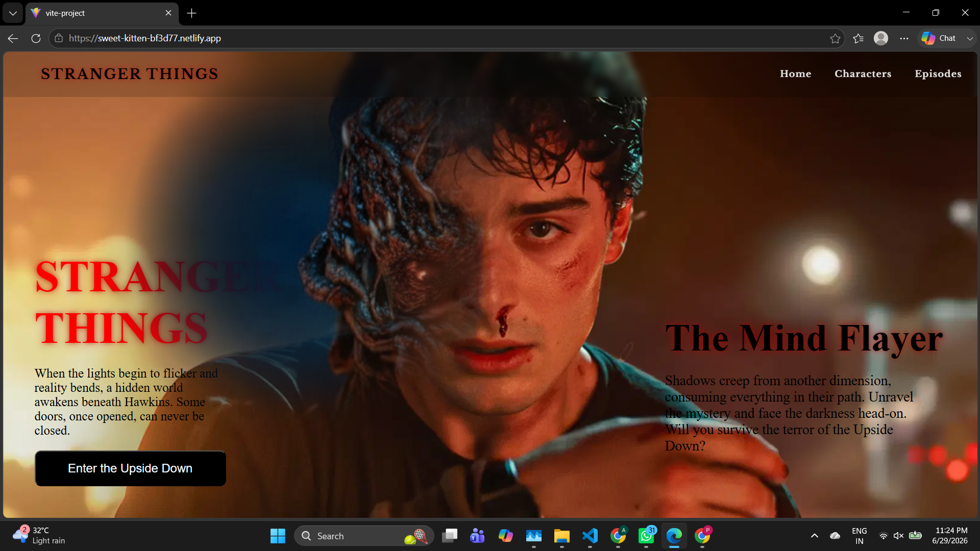The image size is (980, 551).
Task: Open the weather widget showing 32°C
Action: pyautogui.click(x=40, y=536)
